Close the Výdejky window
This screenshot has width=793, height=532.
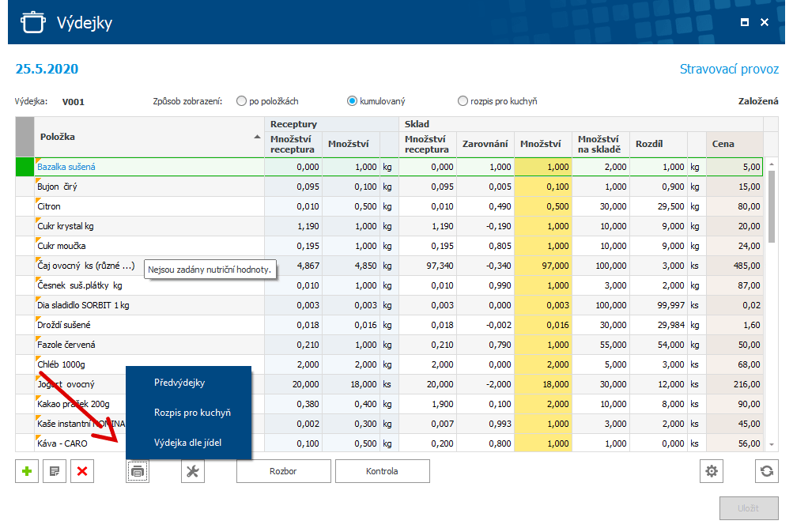point(765,22)
